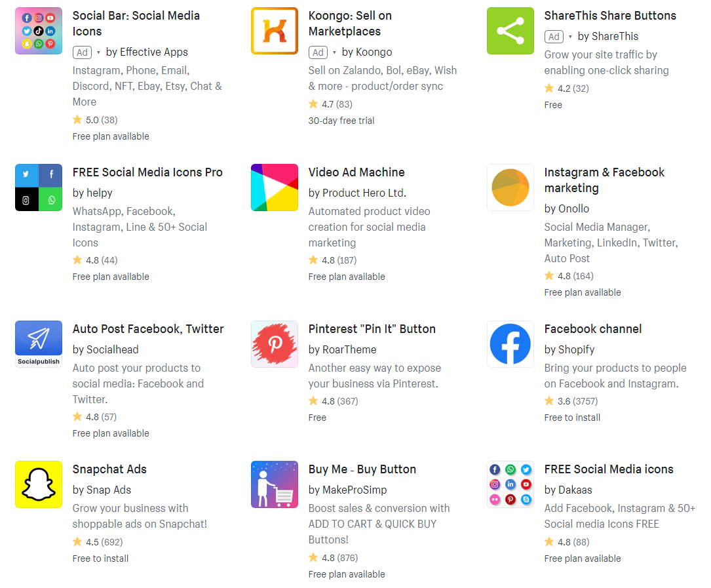Open the FREE Social Media Icons Pro title
The width and height of the screenshot is (711, 588).
[x=147, y=172]
